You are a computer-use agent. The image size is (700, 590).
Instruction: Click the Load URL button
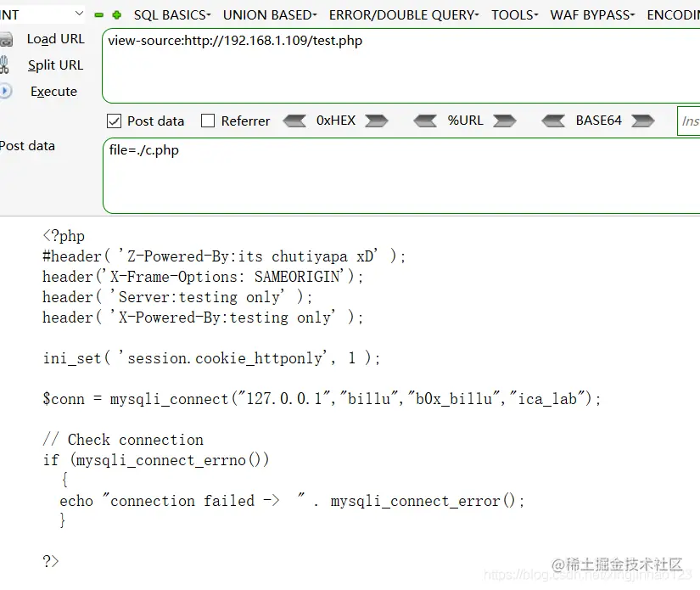click(x=56, y=39)
